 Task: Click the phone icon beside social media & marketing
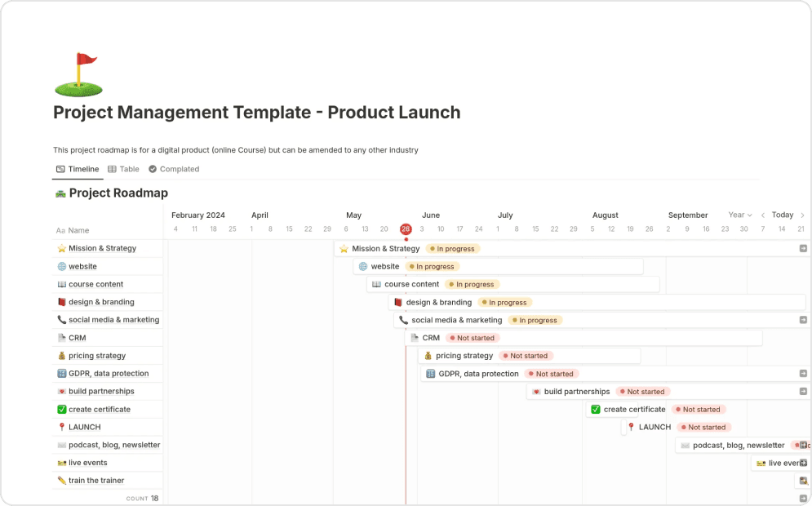coord(60,319)
